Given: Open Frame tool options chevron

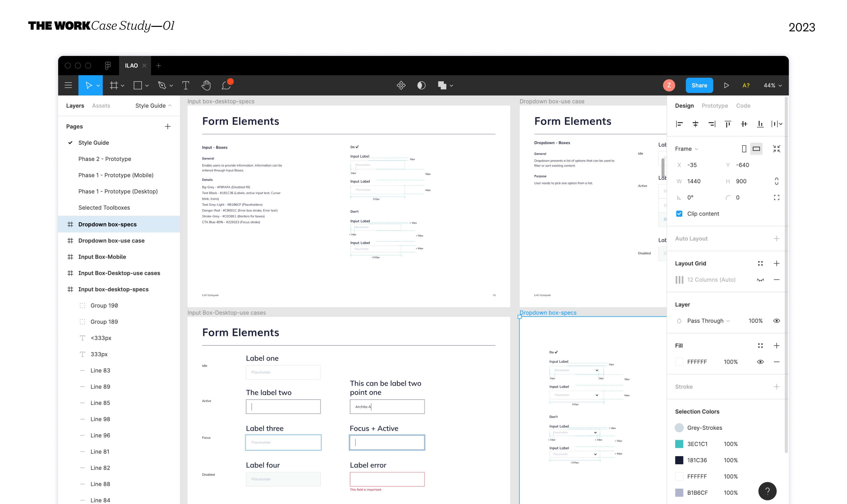Looking at the screenshot, I should click(123, 86).
